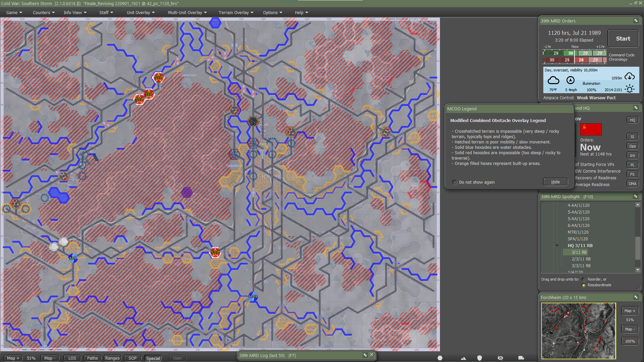Pop out the HQ command panel
The image size is (644, 362).
point(636,108)
